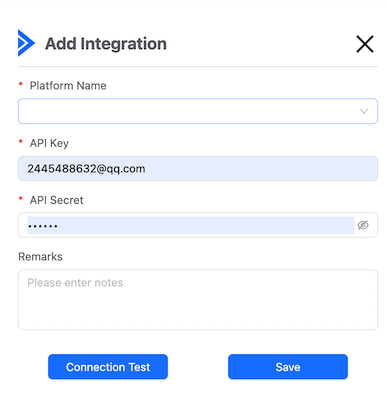The image size is (388, 397).
Task: Close the Add Integration dialog
Action: coord(365,44)
